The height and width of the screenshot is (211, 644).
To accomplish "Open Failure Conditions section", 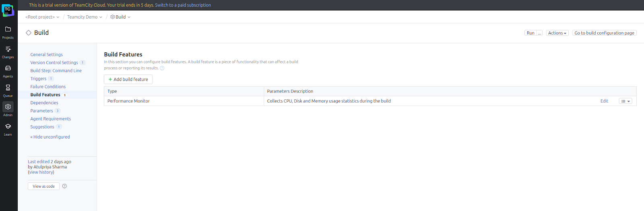I will point(48,87).
